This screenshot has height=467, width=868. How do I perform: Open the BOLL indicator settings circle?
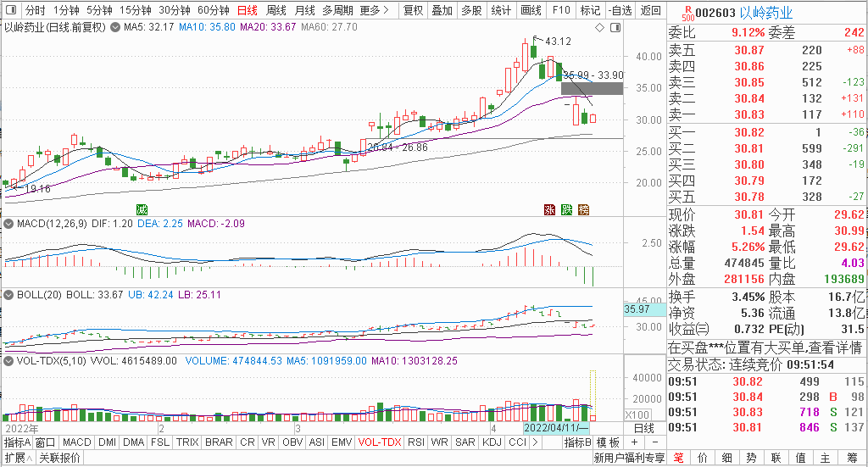coord(8,295)
